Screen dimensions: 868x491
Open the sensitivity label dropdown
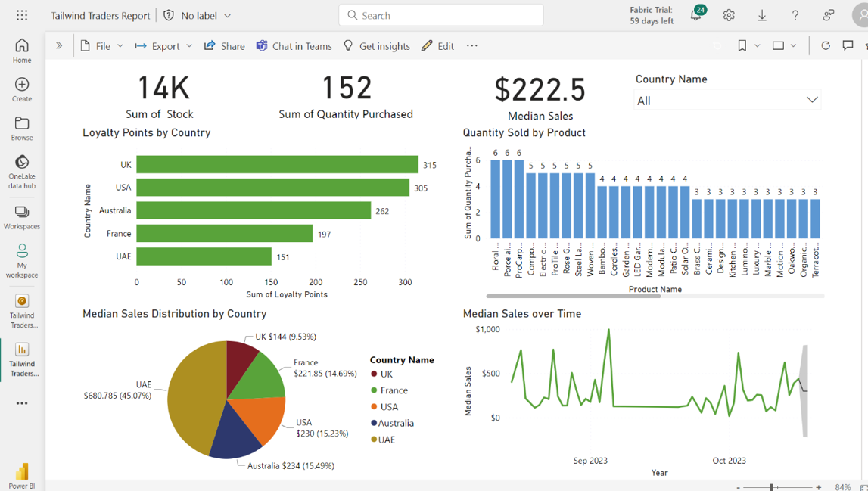[198, 15]
